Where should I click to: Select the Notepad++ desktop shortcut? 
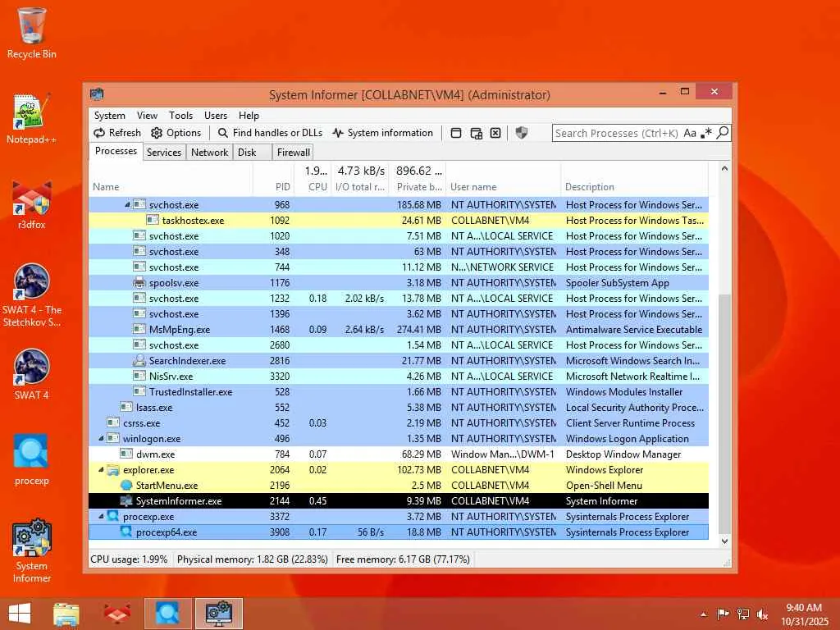coord(32,119)
